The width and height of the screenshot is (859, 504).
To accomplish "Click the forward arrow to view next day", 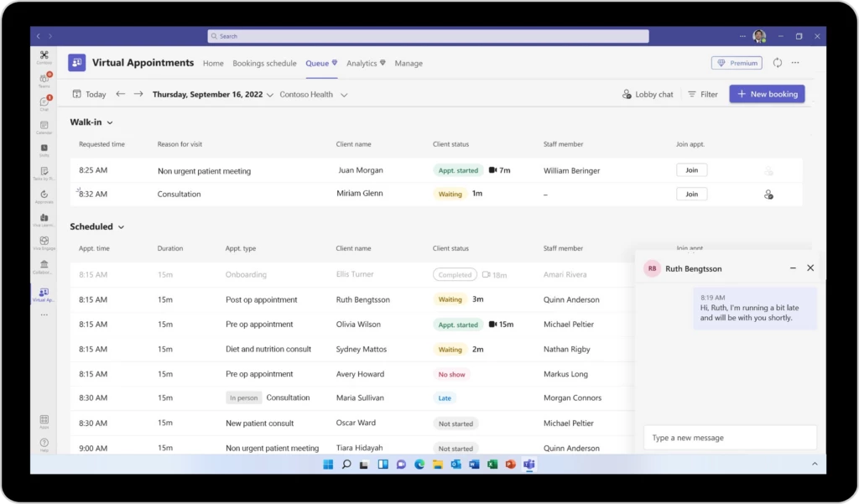I will point(138,94).
